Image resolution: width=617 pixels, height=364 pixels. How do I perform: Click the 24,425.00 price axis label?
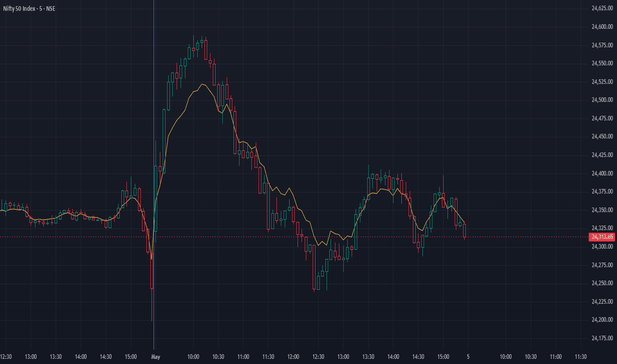602,155
